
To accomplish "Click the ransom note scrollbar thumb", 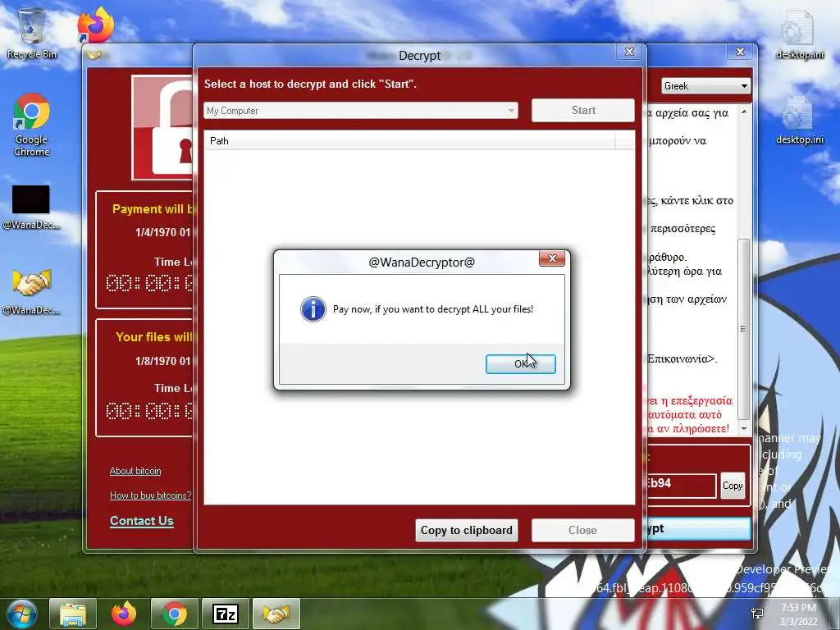I will 743,328.
